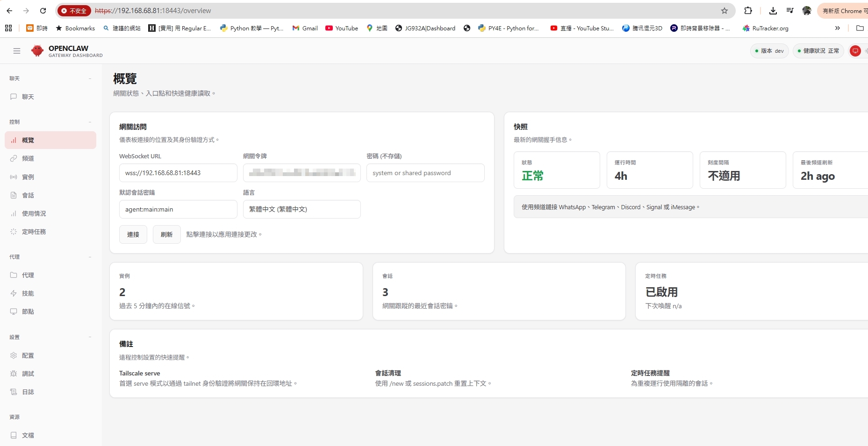Image resolution: width=868 pixels, height=446 pixels.
Task: Click the OpenClaw lobster logo
Action: pyautogui.click(x=37, y=51)
